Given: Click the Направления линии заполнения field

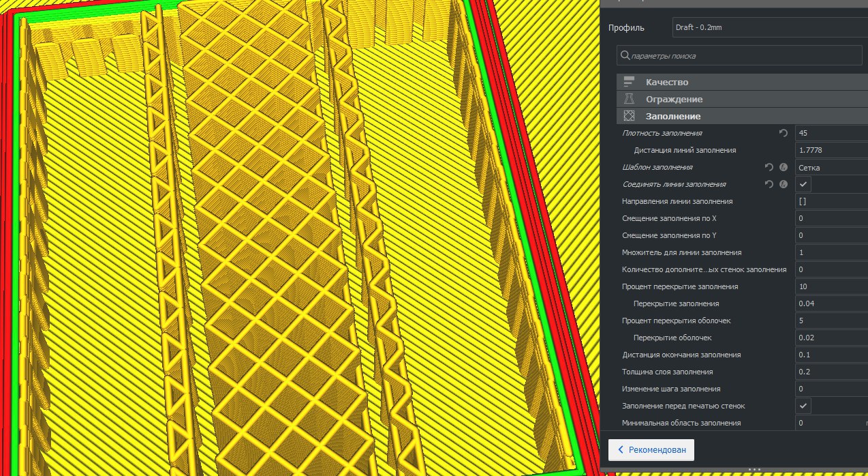Looking at the screenshot, I should point(832,201).
